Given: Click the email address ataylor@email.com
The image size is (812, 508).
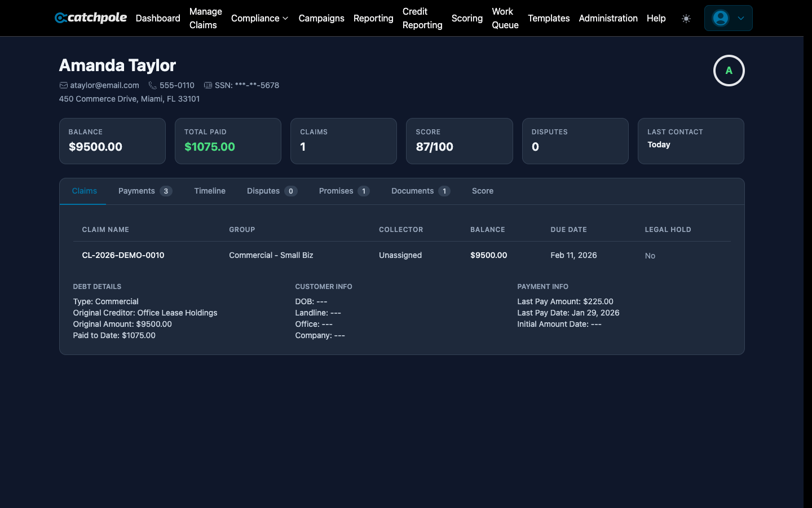Looking at the screenshot, I should pos(104,85).
